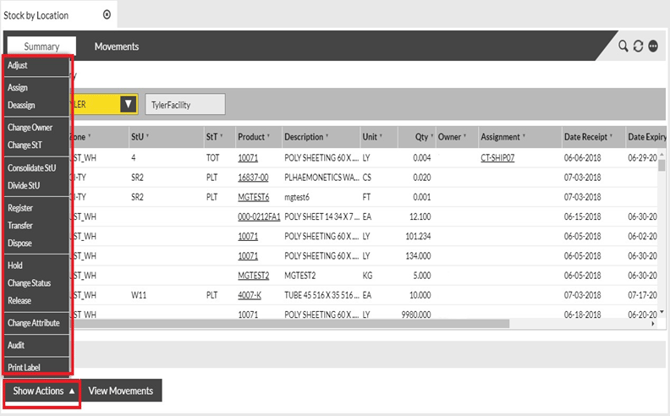Choose Adjust from the actions menu
Viewport: 670px width, 416px height.
click(x=18, y=66)
